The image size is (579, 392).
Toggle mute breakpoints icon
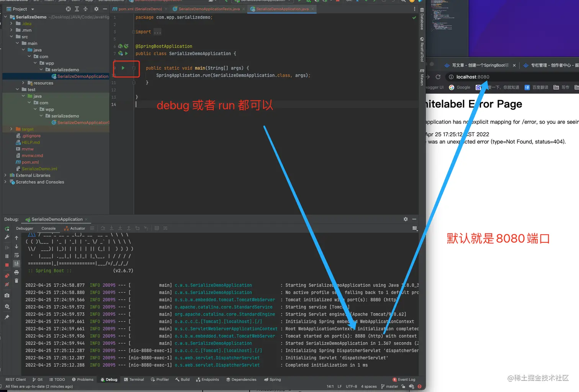(x=7, y=284)
